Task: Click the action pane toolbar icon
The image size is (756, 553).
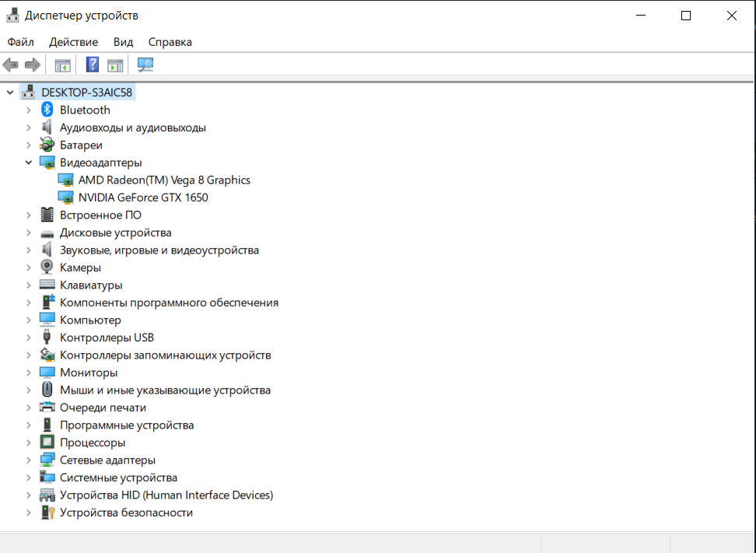Action: click(x=115, y=65)
